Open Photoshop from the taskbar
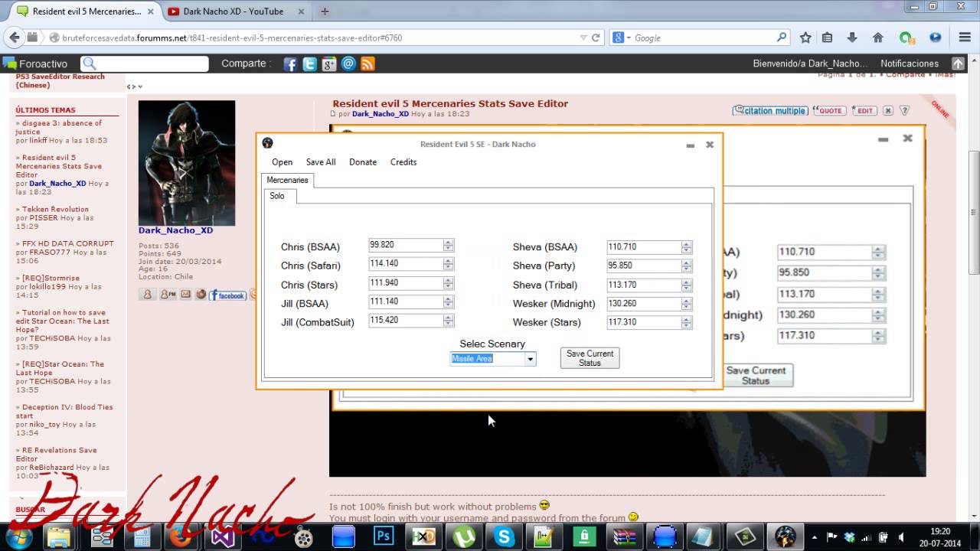The width and height of the screenshot is (980, 551). pyautogui.click(x=383, y=536)
